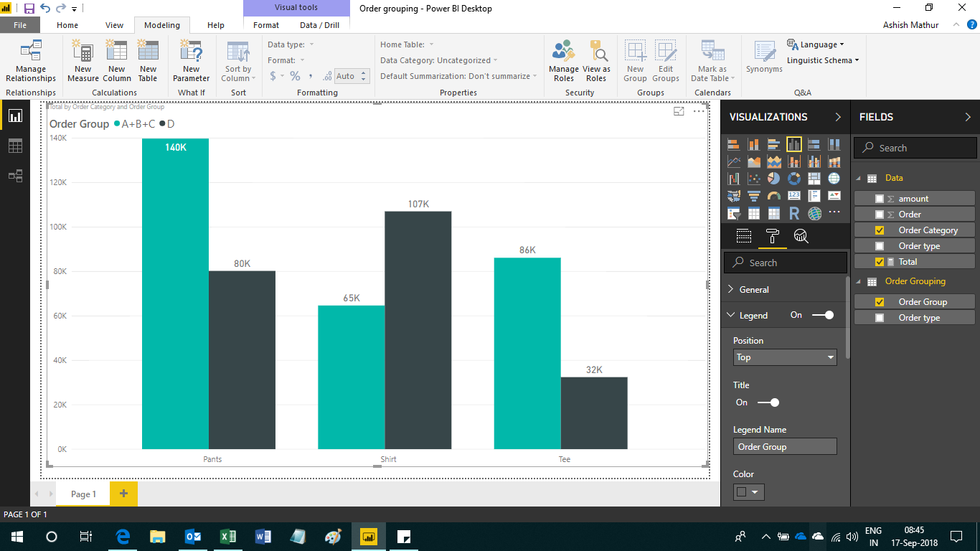Image resolution: width=980 pixels, height=551 pixels.
Task: Open the Analytics magnifier pane
Action: [x=801, y=236]
